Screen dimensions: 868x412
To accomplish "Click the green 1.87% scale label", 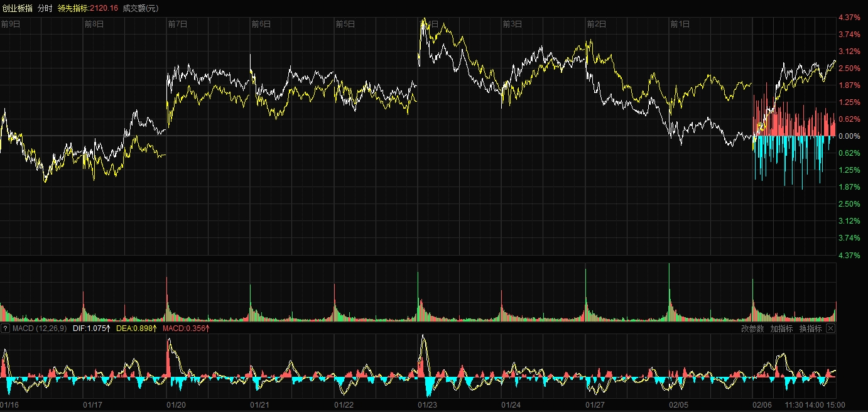I will click(849, 187).
